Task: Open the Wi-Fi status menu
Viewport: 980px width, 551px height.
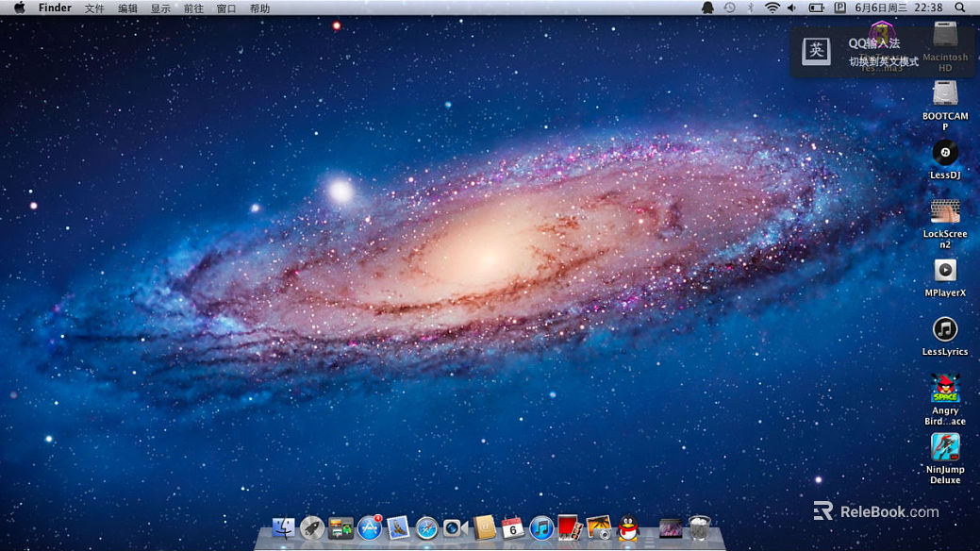Action: 772,8
